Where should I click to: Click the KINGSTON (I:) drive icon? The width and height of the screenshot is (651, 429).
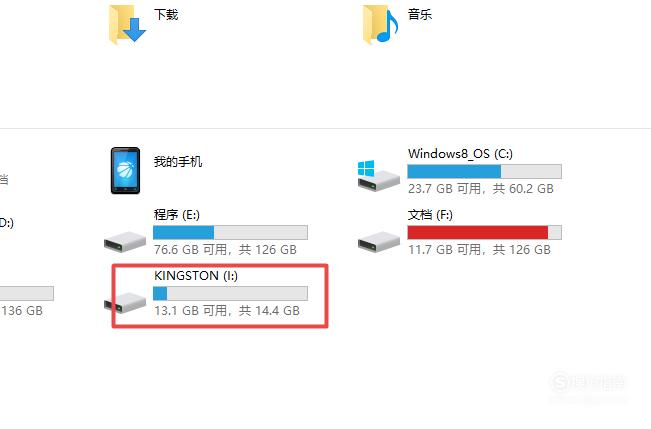tap(125, 303)
